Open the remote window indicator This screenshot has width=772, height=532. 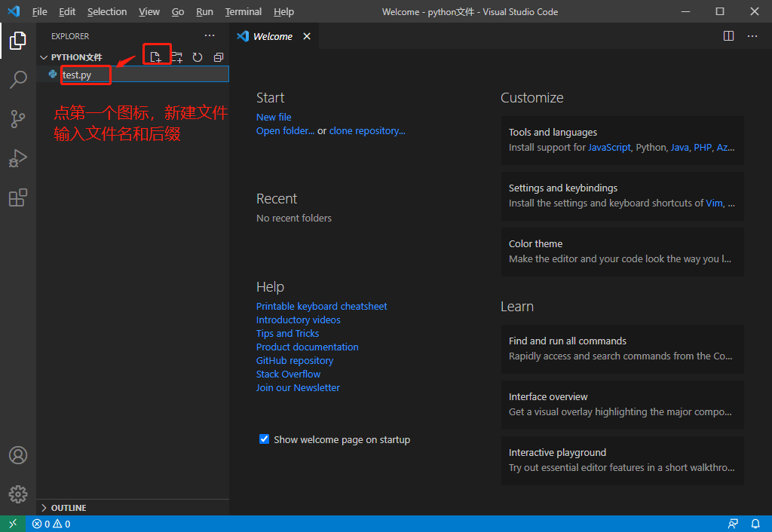(x=12, y=524)
